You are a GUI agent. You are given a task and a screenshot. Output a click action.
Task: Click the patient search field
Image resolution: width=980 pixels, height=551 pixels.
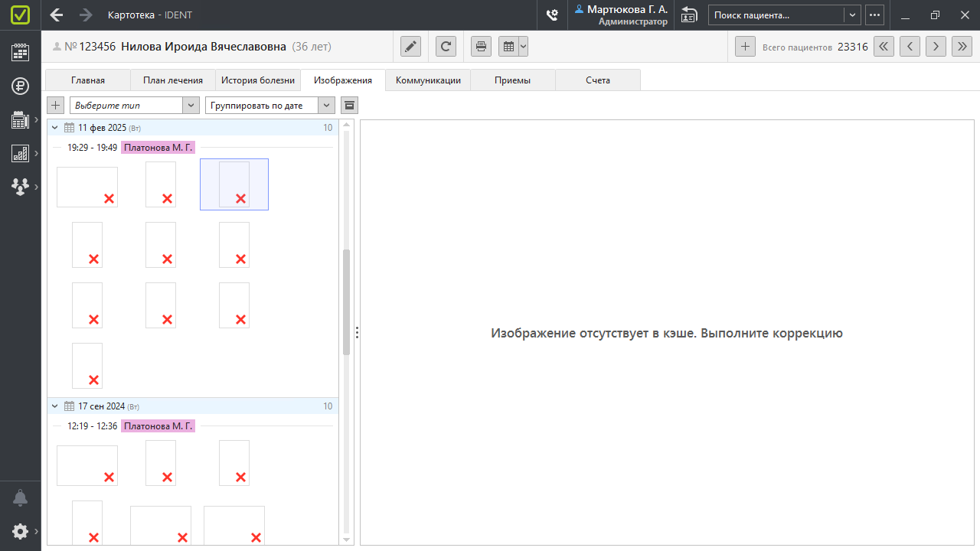click(x=776, y=15)
